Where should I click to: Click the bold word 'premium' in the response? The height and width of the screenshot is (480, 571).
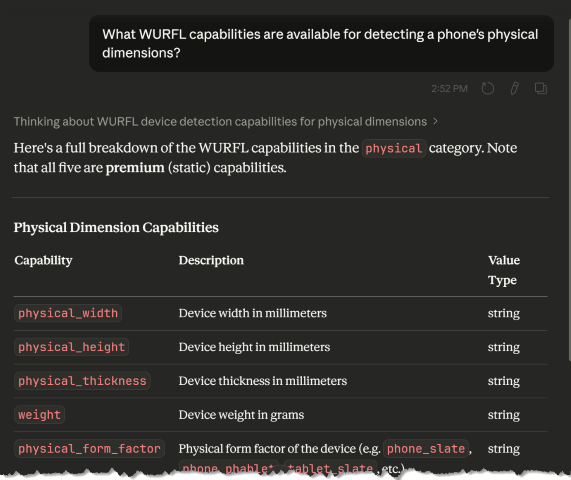pyautogui.click(x=135, y=168)
